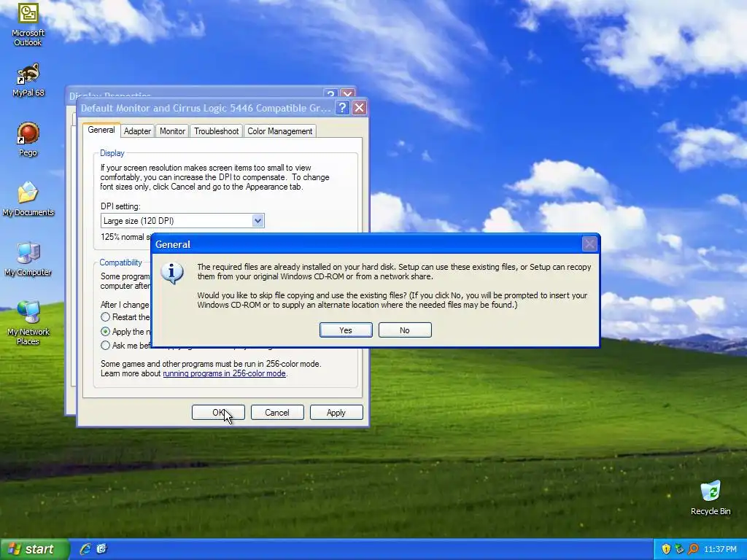The width and height of the screenshot is (747, 560).
Task: Select the Ask me before applying radio option
Action: click(105, 345)
